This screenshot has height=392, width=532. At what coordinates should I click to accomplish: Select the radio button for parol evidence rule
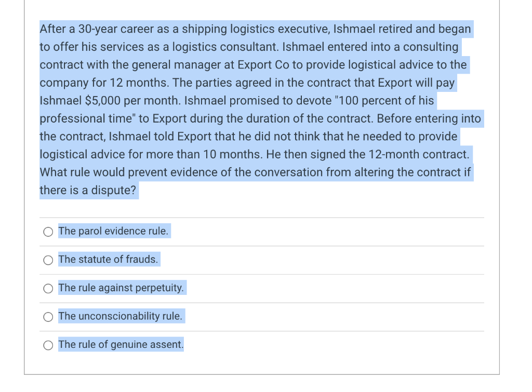click(48, 232)
